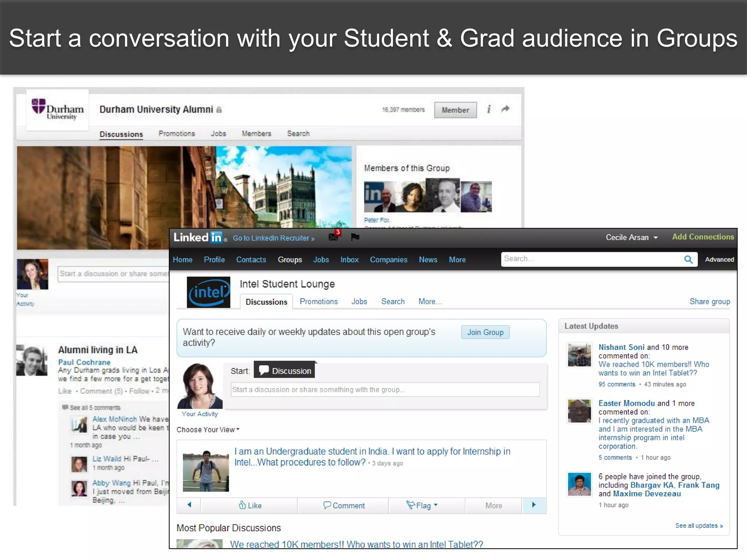The height and width of the screenshot is (560, 747).
Task: Click the Durham group start discussion field
Action: point(113,274)
